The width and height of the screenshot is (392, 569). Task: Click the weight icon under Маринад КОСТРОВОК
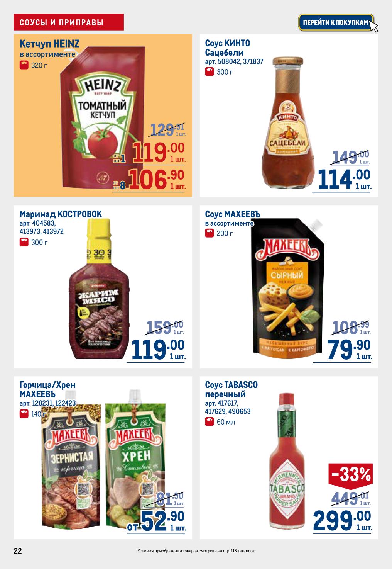click(24, 242)
